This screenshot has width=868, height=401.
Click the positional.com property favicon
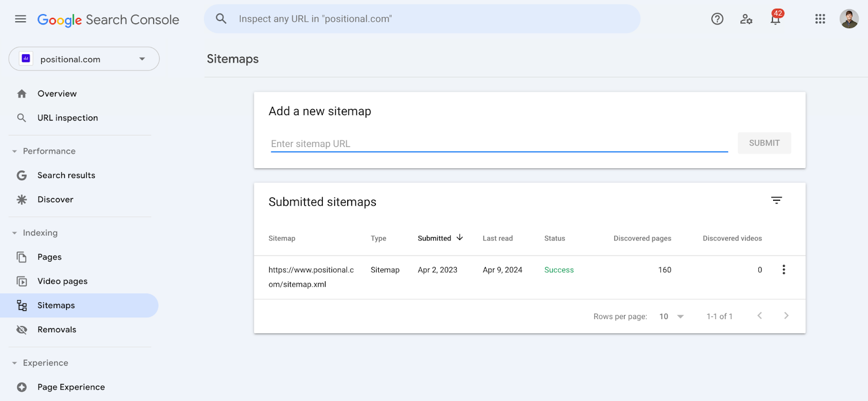pyautogui.click(x=25, y=59)
